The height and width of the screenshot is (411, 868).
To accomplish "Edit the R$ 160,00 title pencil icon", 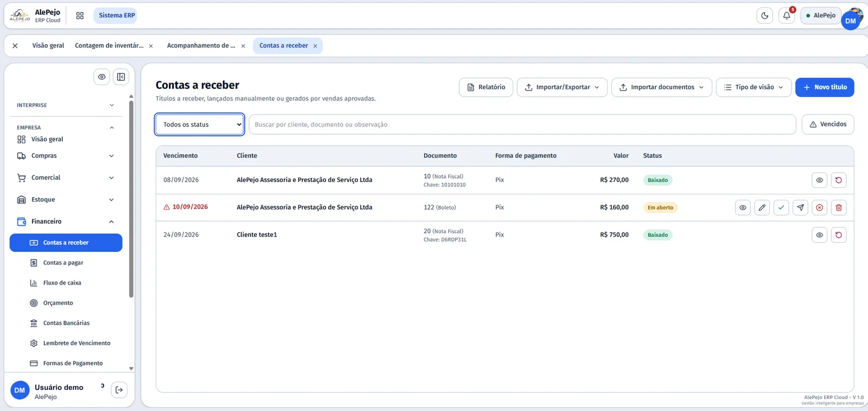I will [x=762, y=207].
